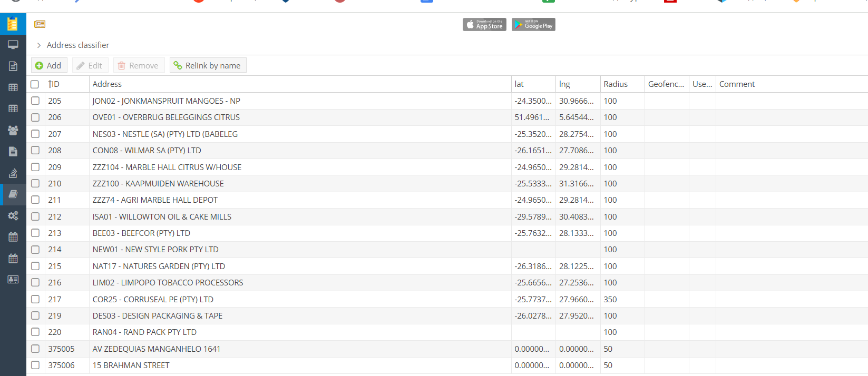
Task: Click the yellow clipboard logo icon
Action: click(13, 24)
